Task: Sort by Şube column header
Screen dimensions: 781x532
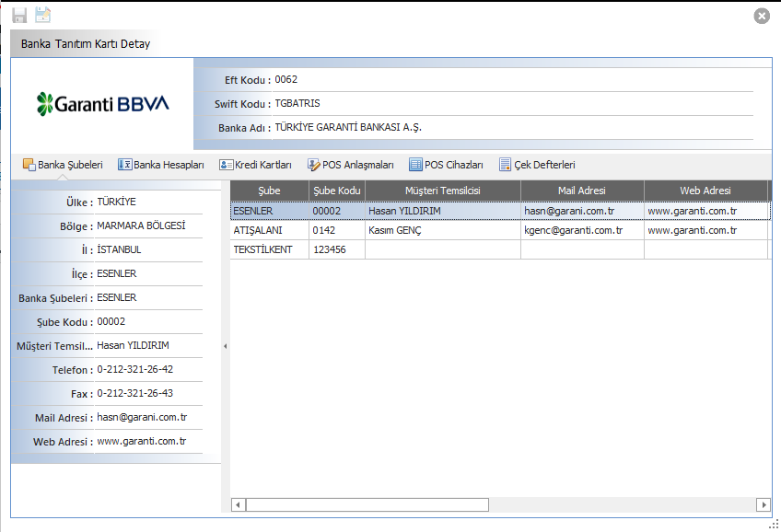Action: click(x=270, y=191)
